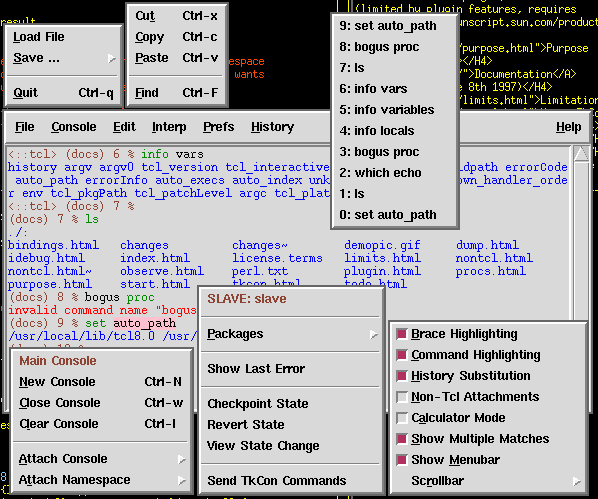Select Find Ctrl-F entry

177,93
